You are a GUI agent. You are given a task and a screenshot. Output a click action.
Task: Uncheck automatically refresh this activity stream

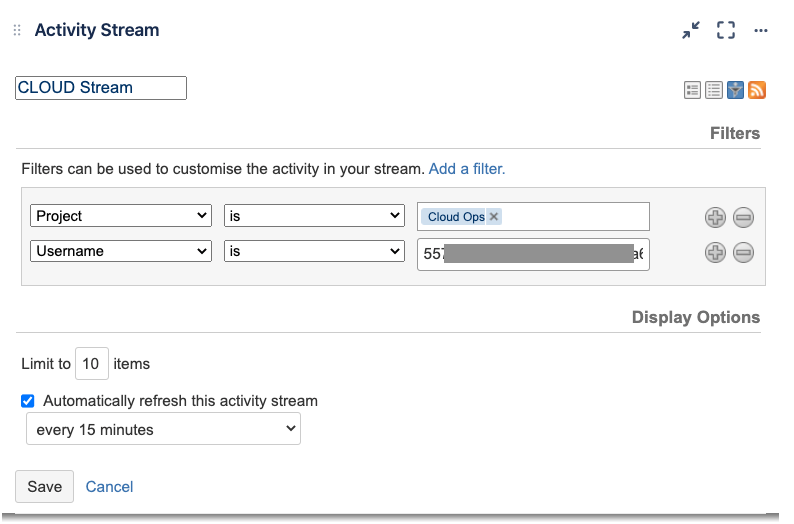coord(28,401)
